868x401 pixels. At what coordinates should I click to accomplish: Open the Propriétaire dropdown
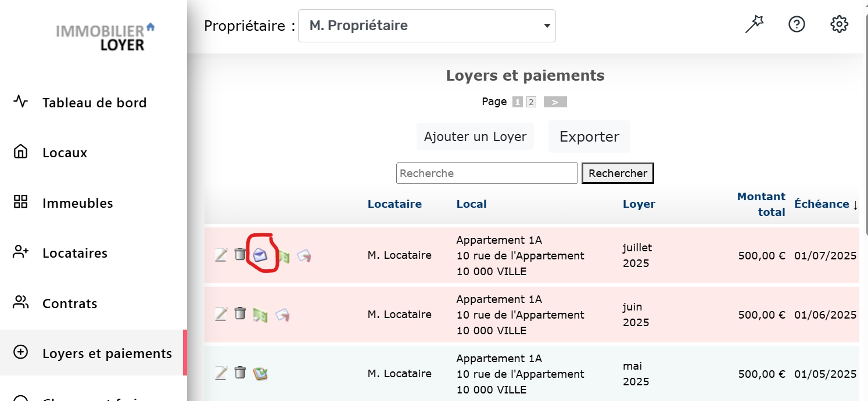click(427, 26)
